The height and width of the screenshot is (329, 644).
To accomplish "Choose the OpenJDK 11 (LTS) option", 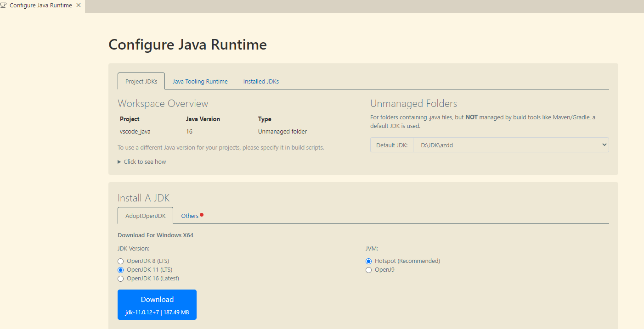I will tap(121, 270).
